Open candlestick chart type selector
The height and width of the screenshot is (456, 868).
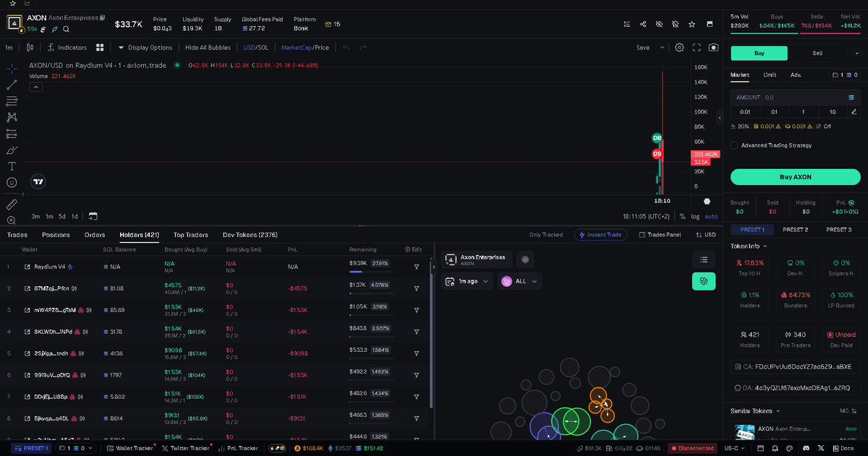click(30, 48)
